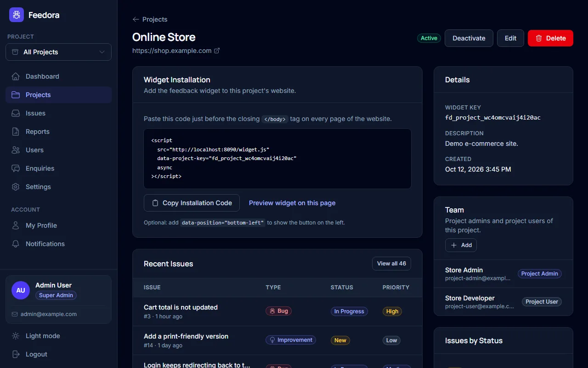Click the Notifications bell icon
The width and height of the screenshot is (588, 368).
[16, 244]
